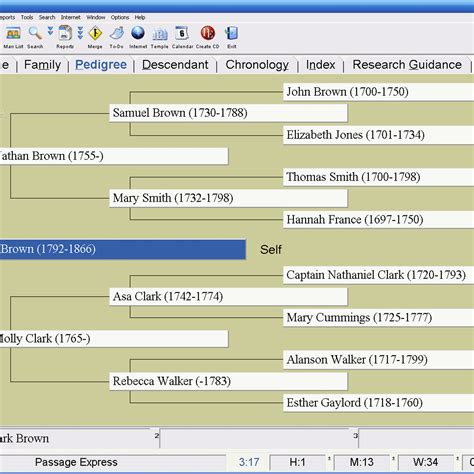Select Elizabeth Jones (1701-1734) box

click(379, 135)
